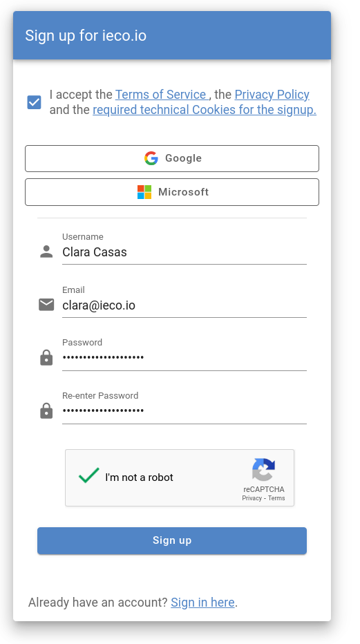This screenshot has width=360, height=644.
Task: Click the lock icon beside Re-enter Password
Action: (46, 410)
